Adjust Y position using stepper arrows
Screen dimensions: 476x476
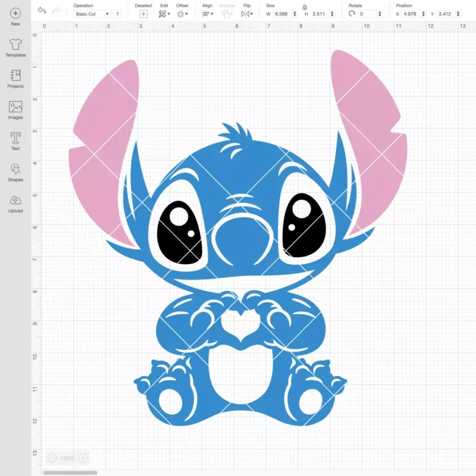coord(458,14)
